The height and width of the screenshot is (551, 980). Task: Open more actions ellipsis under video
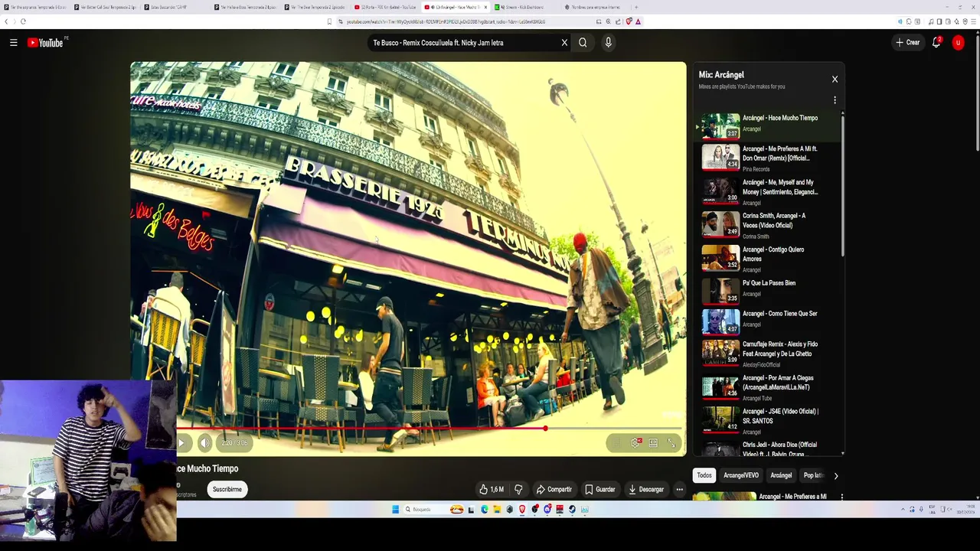[x=679, y=489]
